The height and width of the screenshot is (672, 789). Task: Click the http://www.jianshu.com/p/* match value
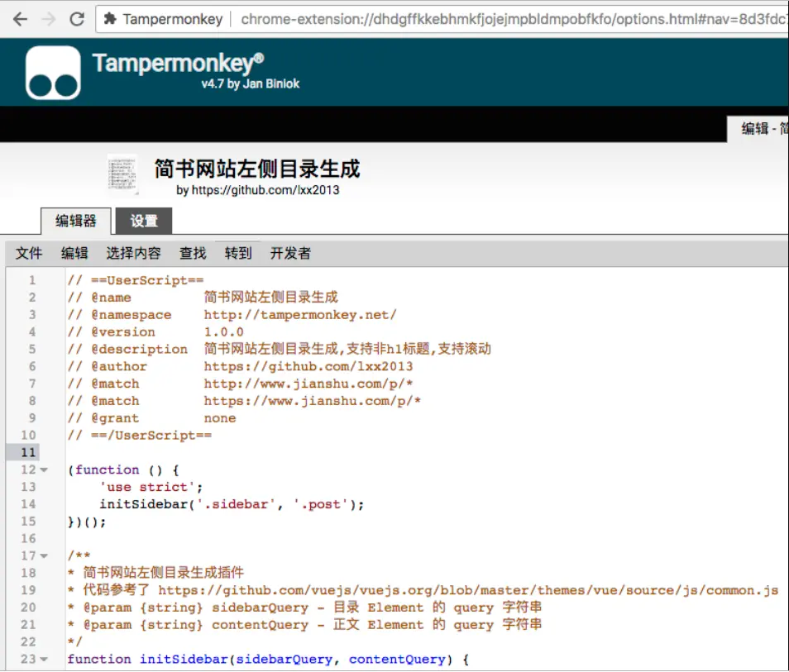(x=308, y=384)
